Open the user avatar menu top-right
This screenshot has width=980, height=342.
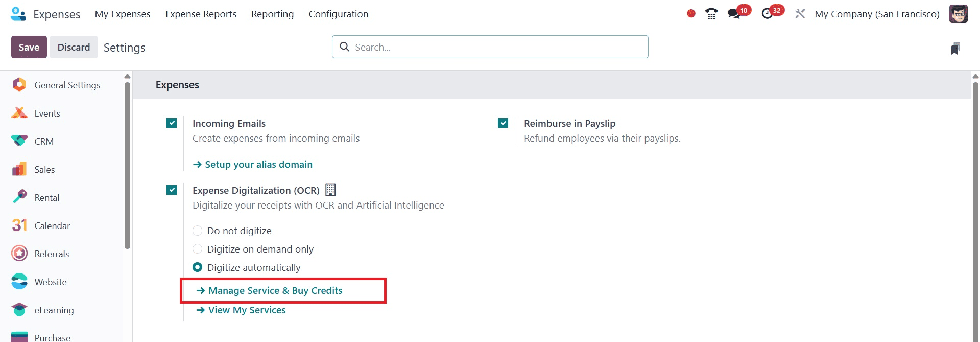[959, 14]
